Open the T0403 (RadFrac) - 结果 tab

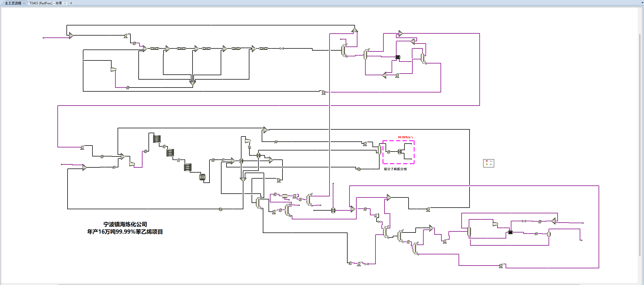coord(46,3)
